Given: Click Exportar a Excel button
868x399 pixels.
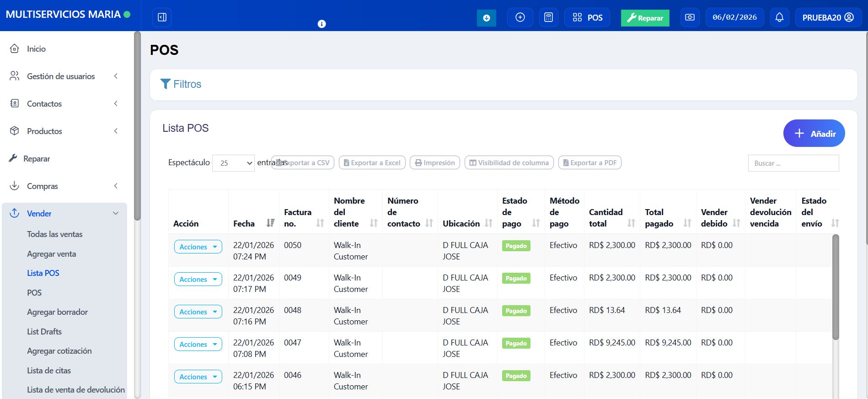Looking at the screenshot, I should 372,162.
